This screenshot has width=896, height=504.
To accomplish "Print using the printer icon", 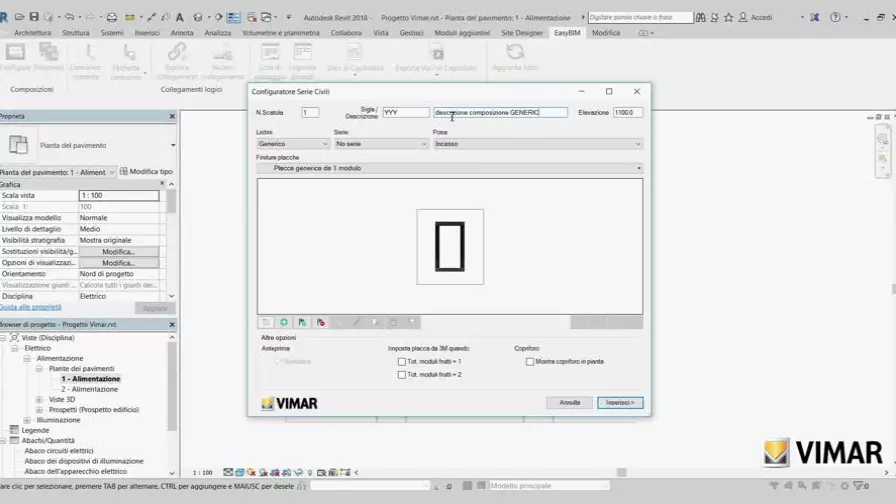I will coord(112,17).
